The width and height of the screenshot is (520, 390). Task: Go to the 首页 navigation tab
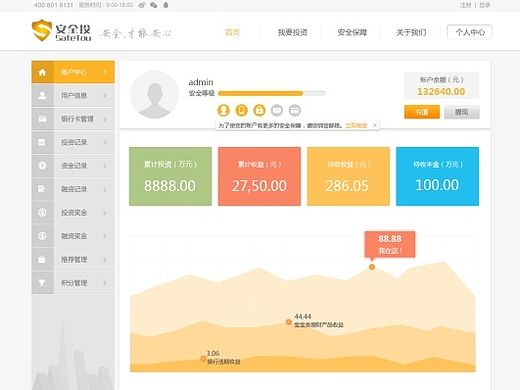pyautogui.click(x=232, y=32)
